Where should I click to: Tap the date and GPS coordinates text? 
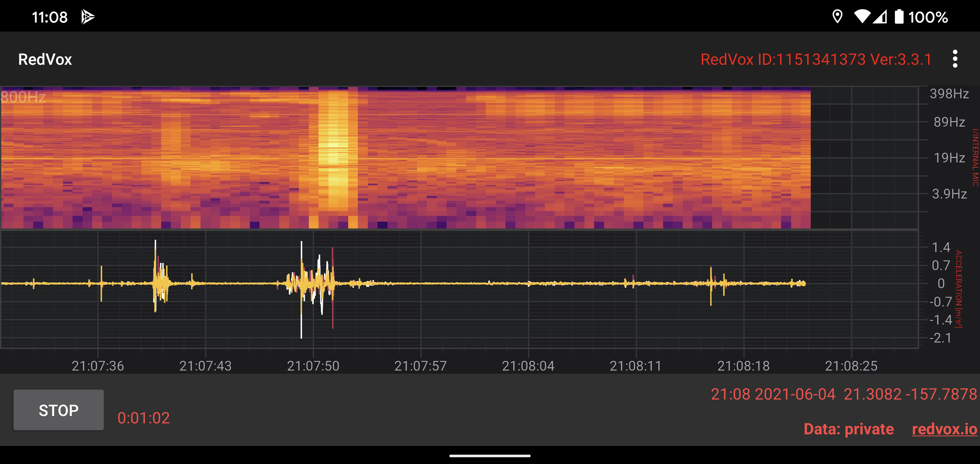[843, 394]
